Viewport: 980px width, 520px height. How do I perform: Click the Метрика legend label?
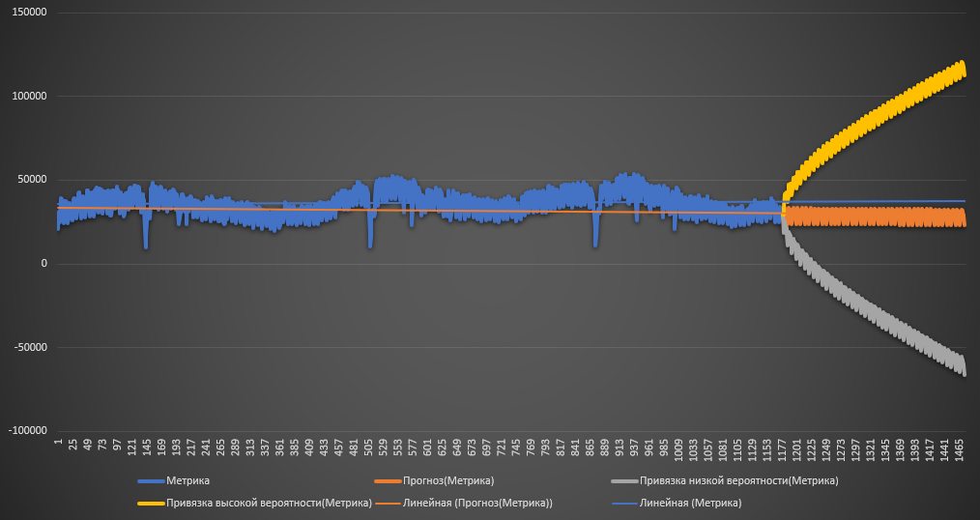(x=188, y=480)
